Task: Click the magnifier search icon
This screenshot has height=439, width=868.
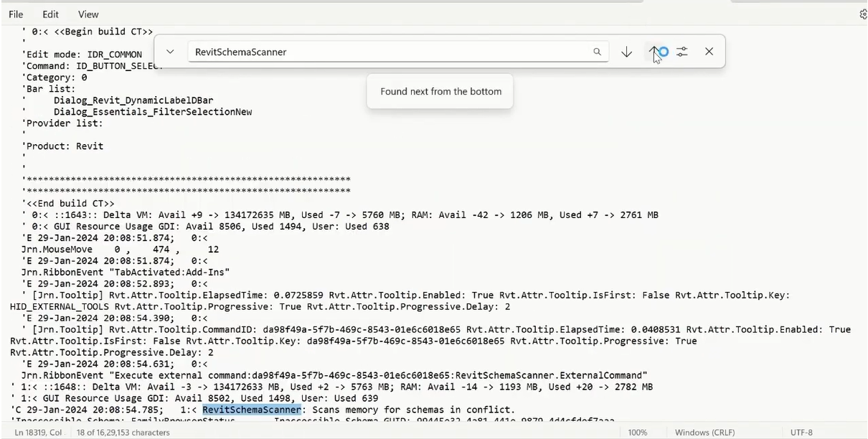Action: tap(597, 52)
